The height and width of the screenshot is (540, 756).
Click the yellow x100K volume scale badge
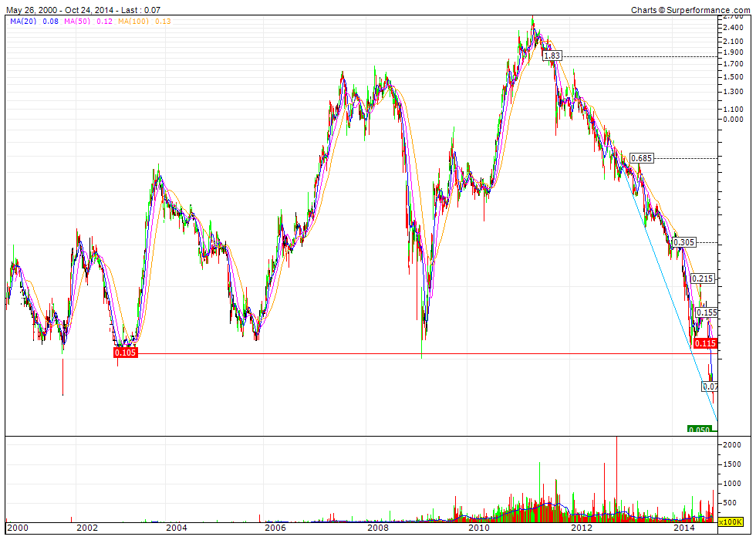[730, 522]
